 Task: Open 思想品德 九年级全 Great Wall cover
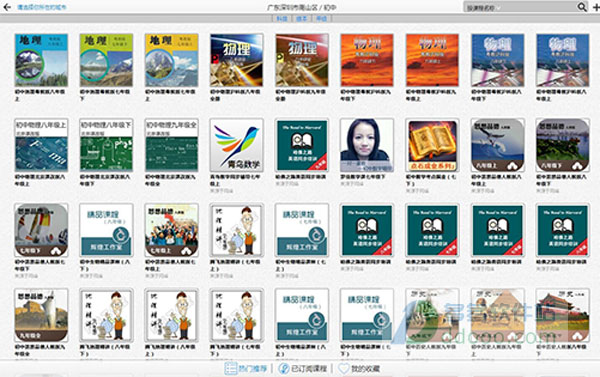(41, 315)
